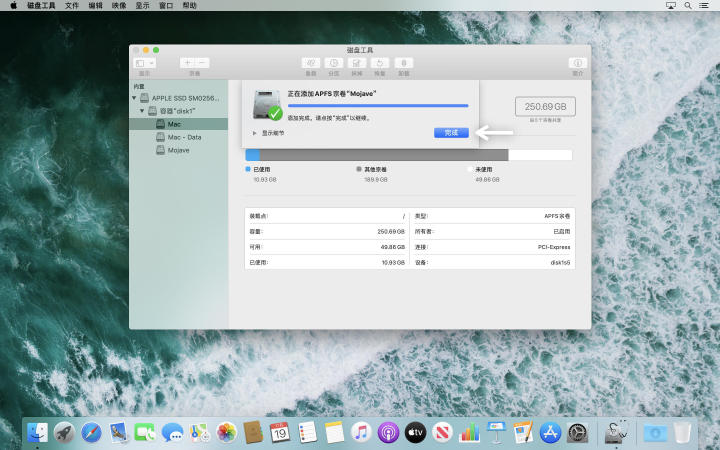This screenshot has width=720, height=450.
Task: Open FaceTime from the Dock
Action: point(146,433)
